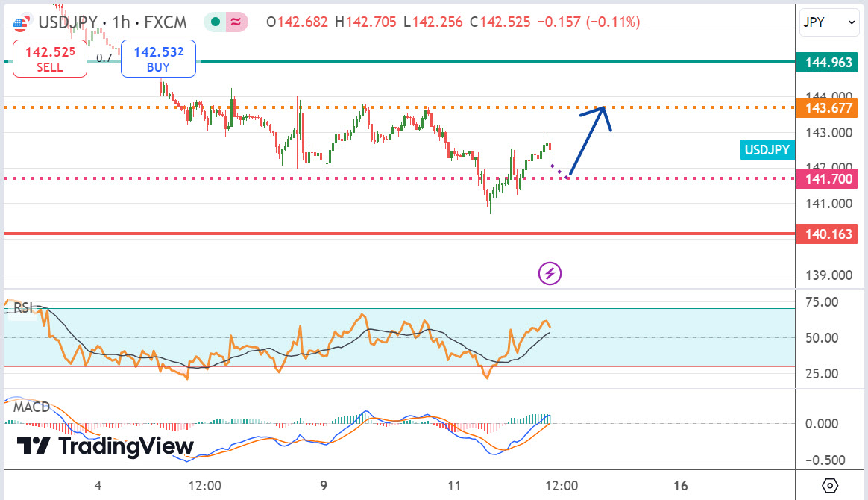Viewport: 868px width, 500px height.
Task: Select the pink 141.700 price level label
Action: pos(827,179)
